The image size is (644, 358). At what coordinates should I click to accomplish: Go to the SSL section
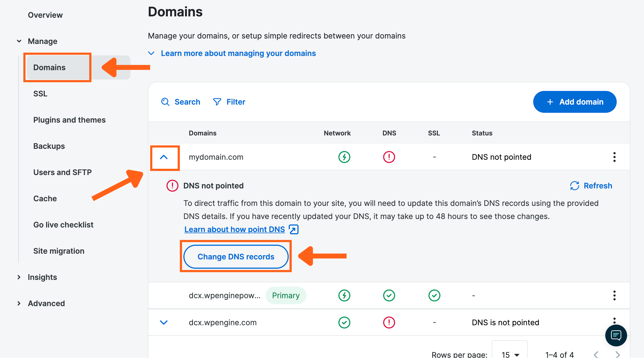pyautogui.click(x=40, y=93)
